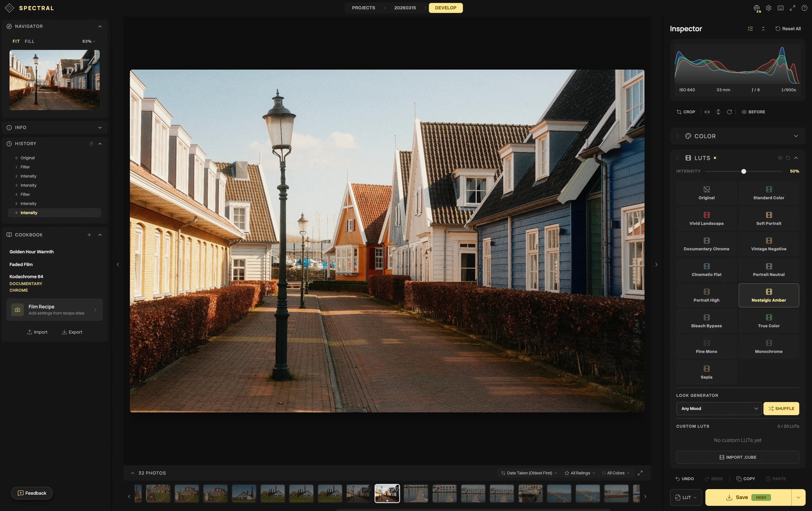Image resolution: width=812 pixels, height=511 pixels.
Task: Flip the image vertically
Action: [x=718, y=112]
